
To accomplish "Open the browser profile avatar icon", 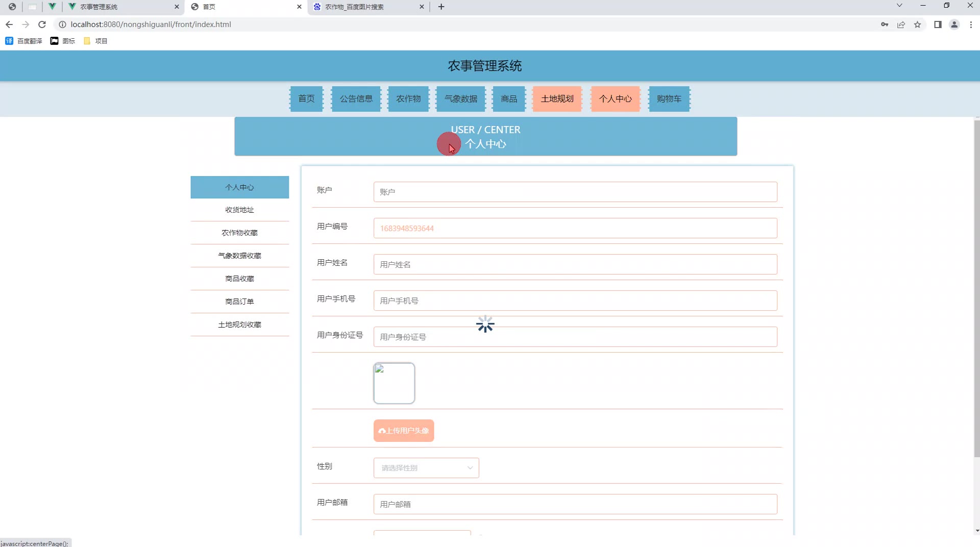I will tap(954, 24).
